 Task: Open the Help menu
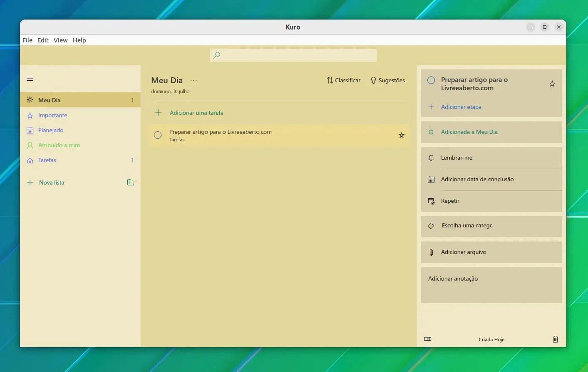coord(79,40)
